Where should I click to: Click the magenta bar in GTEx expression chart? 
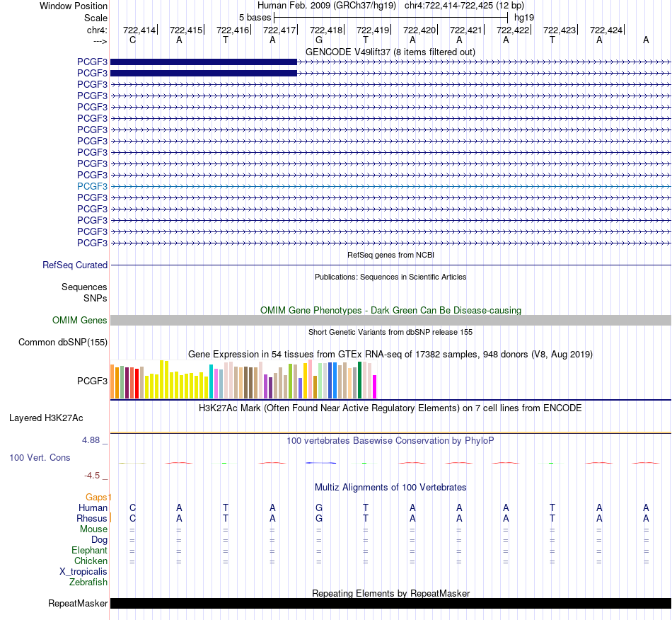coord(375,386)
